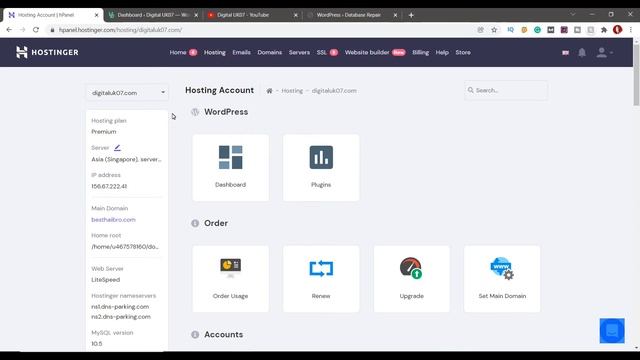Click Hosting in the breadcrumb

pos(292,91)
